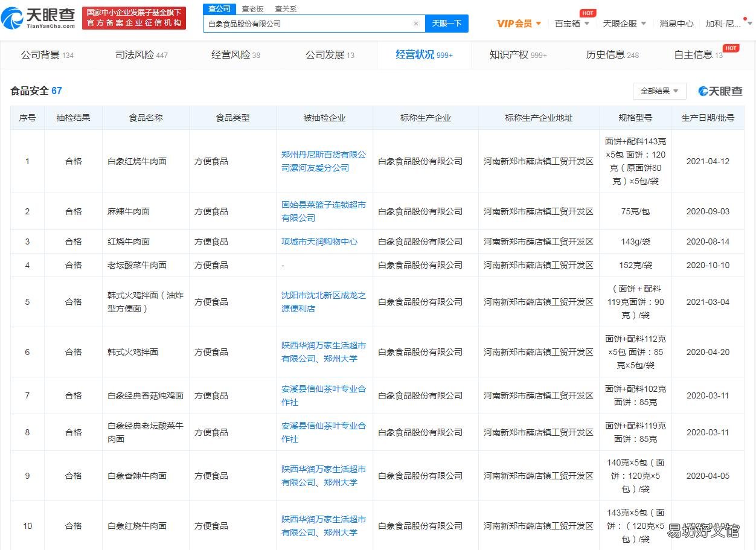
Task: Click the 官方备案企业征信机构 red banner
Action: click(134, 18)
